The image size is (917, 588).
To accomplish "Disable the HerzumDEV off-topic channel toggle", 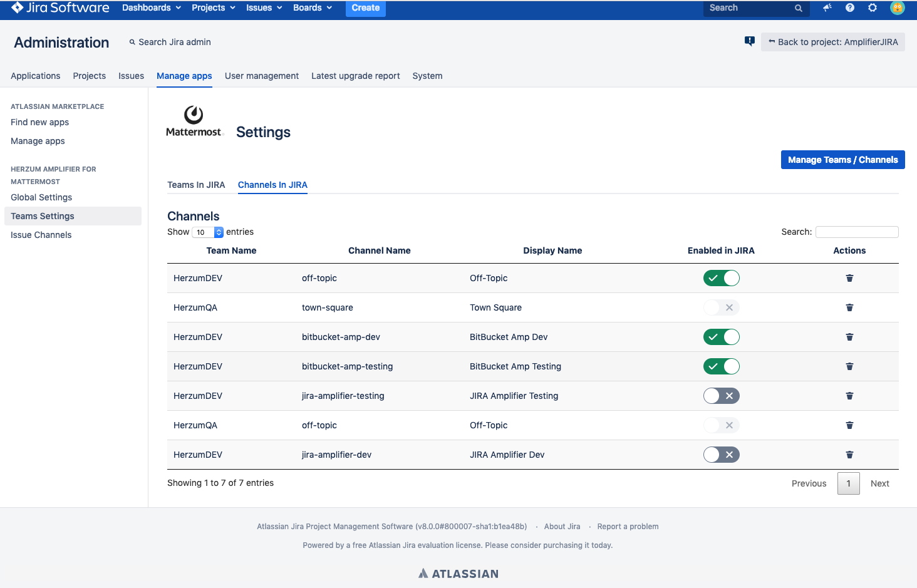I will pos(721,278).
